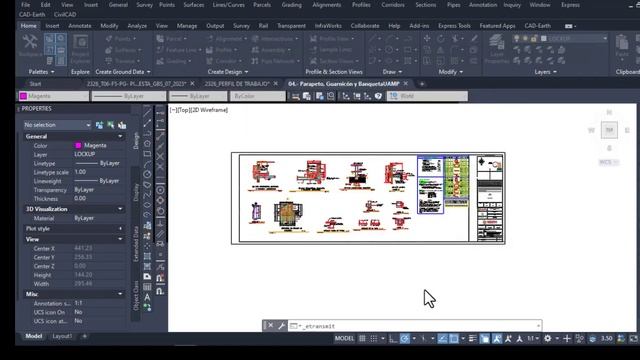640x360 pixels.
Task: Add new drawing tab with plus
Action: tap(422, 84)
